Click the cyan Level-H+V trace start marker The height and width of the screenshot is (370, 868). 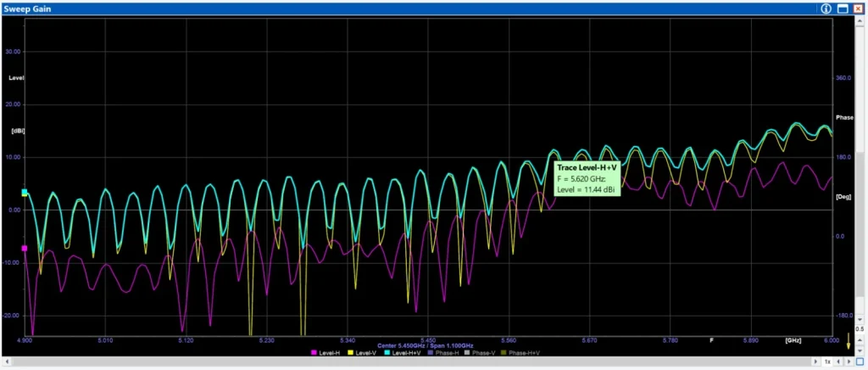click(x=25, y=193)
